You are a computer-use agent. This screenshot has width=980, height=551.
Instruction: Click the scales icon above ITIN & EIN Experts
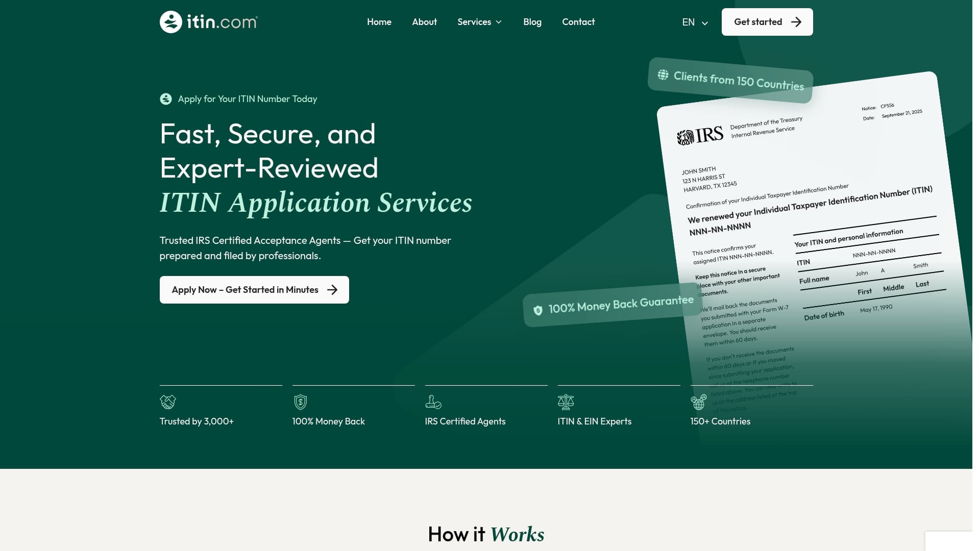coord(566,402)
